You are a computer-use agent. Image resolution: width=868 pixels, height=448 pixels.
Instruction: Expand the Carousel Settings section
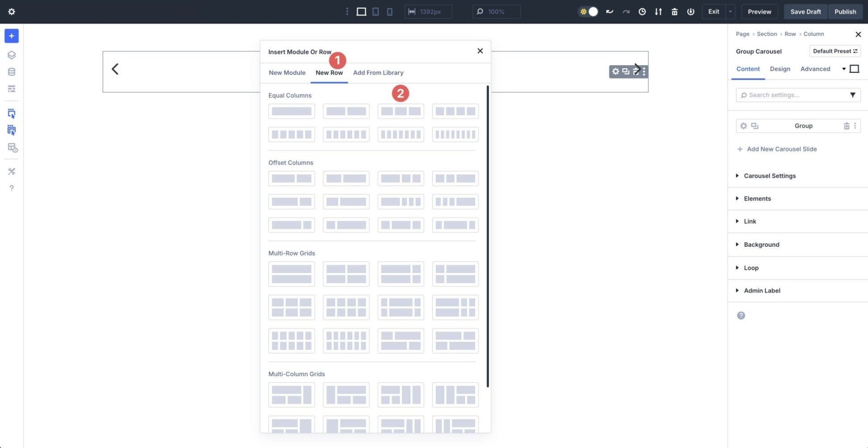(770, 176)
